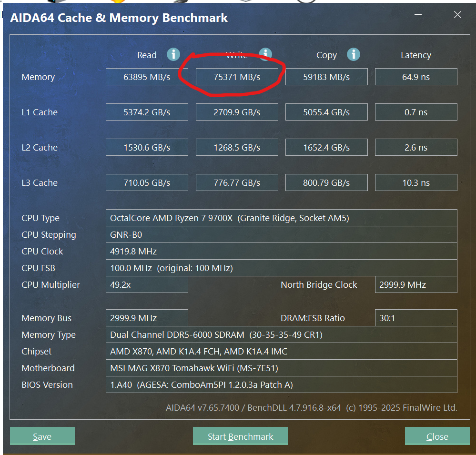This screenshot has width=476, height=455.
Task: Click the Close button at bottom
Action: [x=437, y=436]
